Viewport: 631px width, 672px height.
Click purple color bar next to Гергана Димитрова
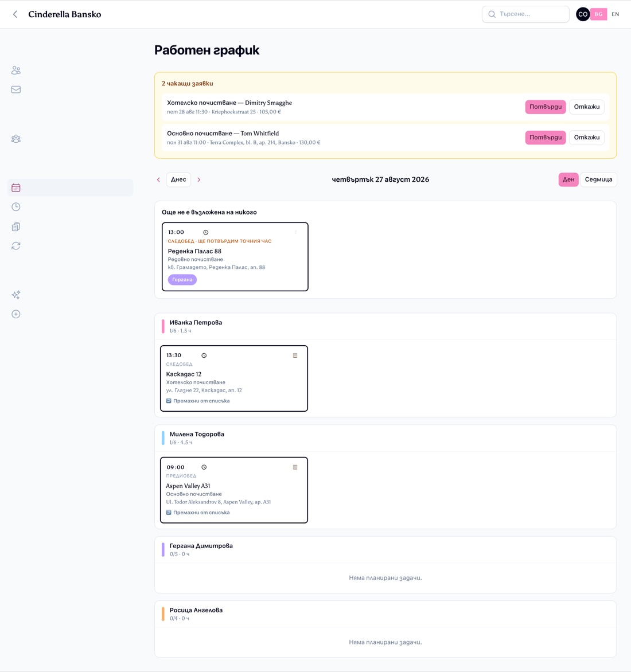(163, 549)
